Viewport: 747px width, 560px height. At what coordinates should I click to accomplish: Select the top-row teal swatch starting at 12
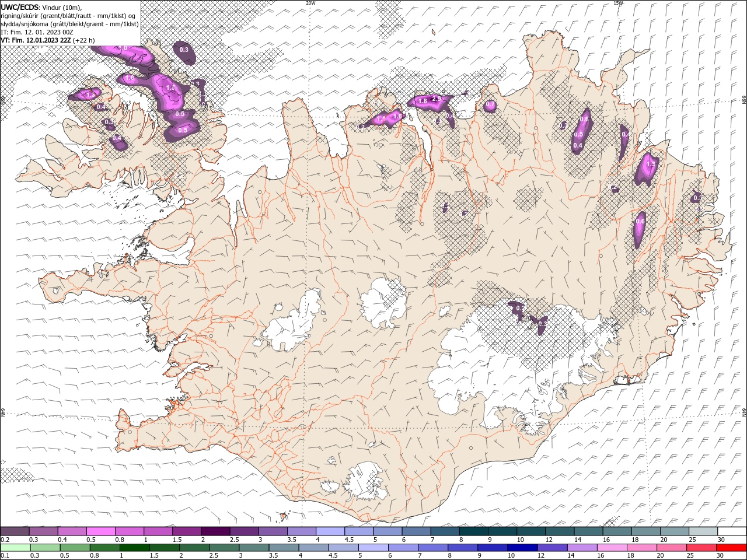(x=560, y=531)
